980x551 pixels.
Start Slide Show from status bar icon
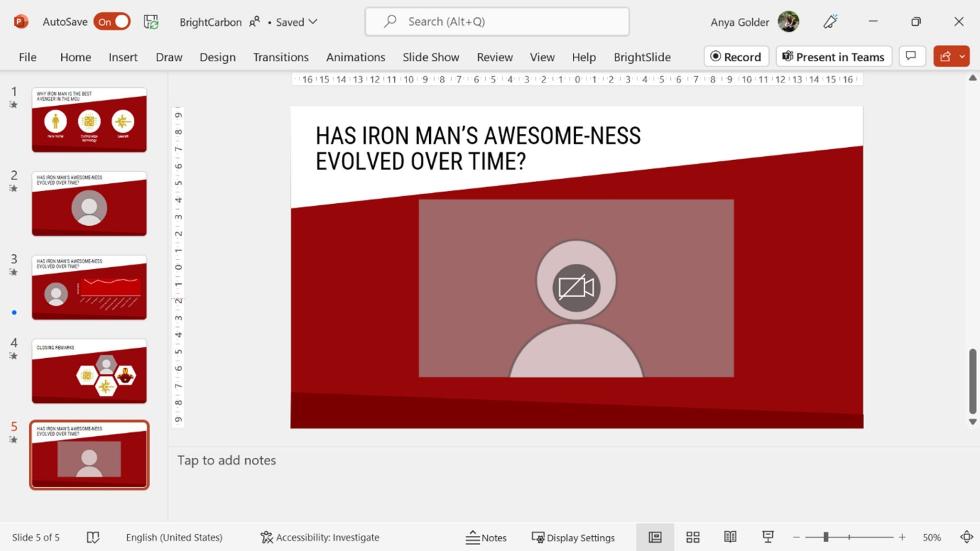click(x=768, y=537)
